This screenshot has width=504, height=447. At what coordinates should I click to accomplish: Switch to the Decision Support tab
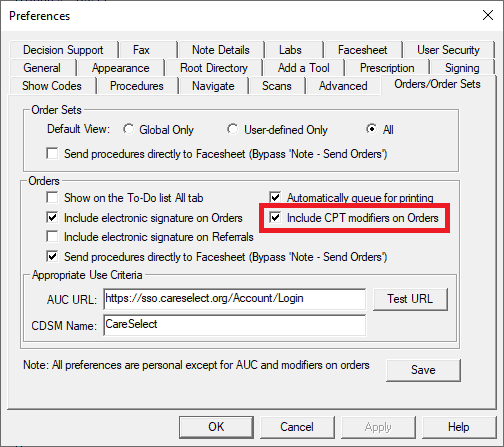point(64,50)
